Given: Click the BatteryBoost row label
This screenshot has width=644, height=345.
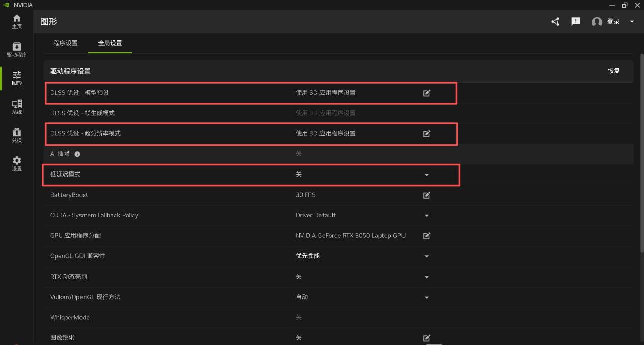Looking at the screenshot, I should [x=69, y=195].
